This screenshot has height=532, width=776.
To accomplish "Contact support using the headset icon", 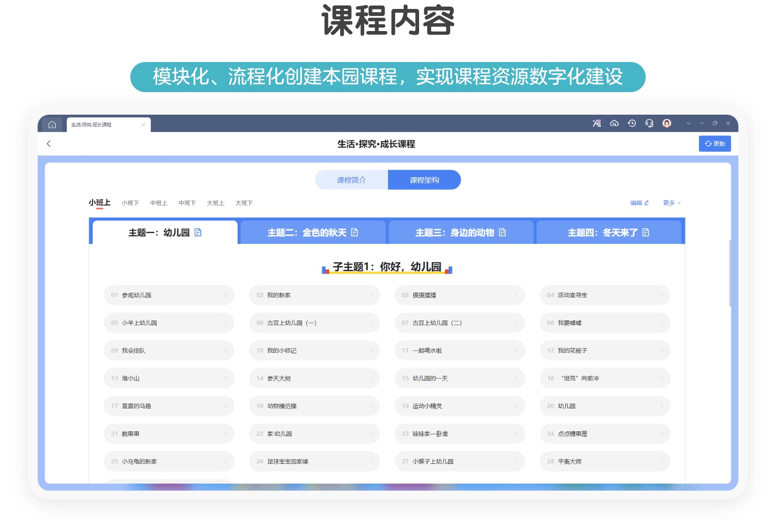I will tap(649, 123).
